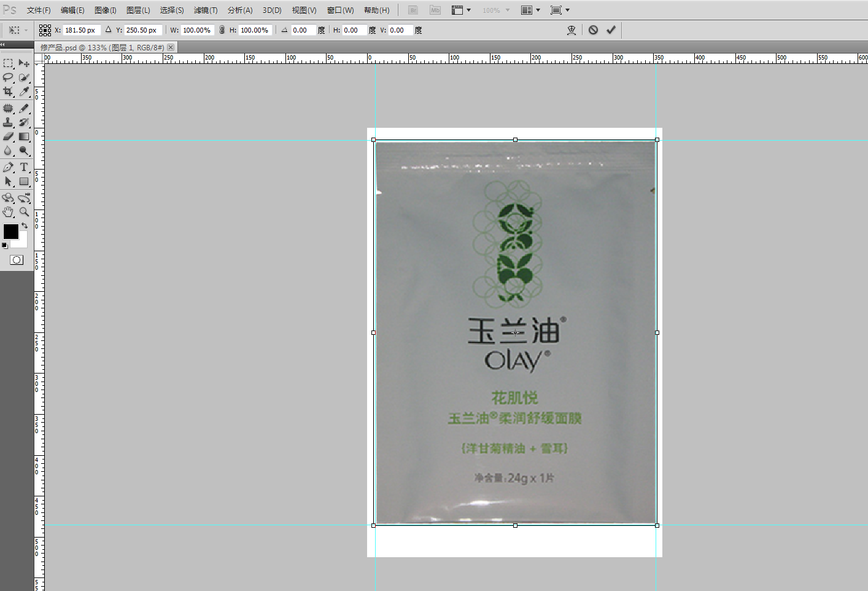Viewport: 868px width, 591px height.
Task: Open the 3D(D) menu
Action: pyautogui.click(x=272, y=10)
